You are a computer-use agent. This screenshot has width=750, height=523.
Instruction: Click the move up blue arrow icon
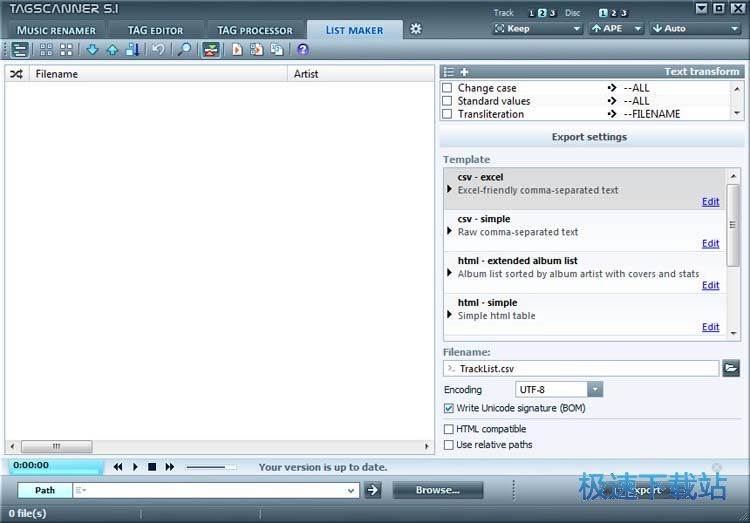tap(112, 49)
